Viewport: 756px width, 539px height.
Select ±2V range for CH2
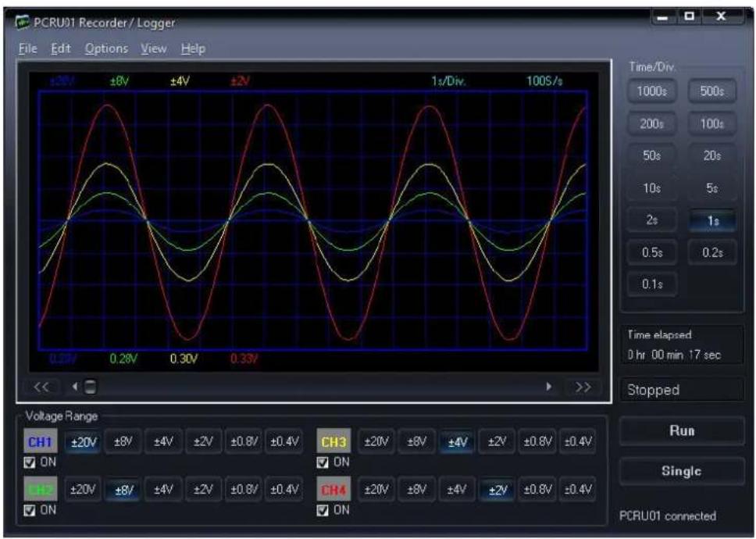(204, 490)
